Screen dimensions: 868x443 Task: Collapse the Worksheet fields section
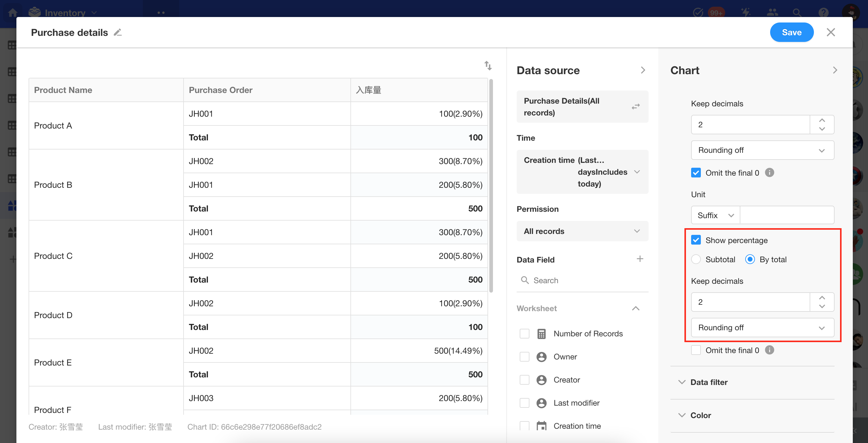click(x=635, y=308)
